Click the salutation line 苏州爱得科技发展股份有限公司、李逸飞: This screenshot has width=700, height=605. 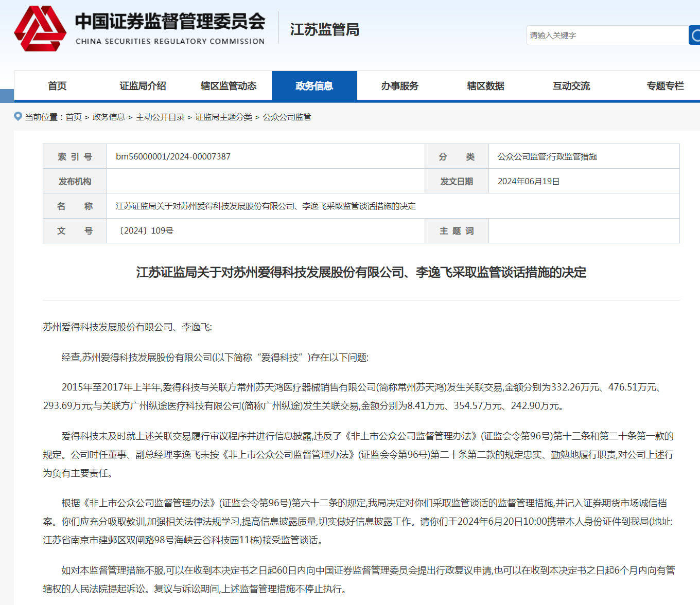pyautogui.click(x=127, y=327)
